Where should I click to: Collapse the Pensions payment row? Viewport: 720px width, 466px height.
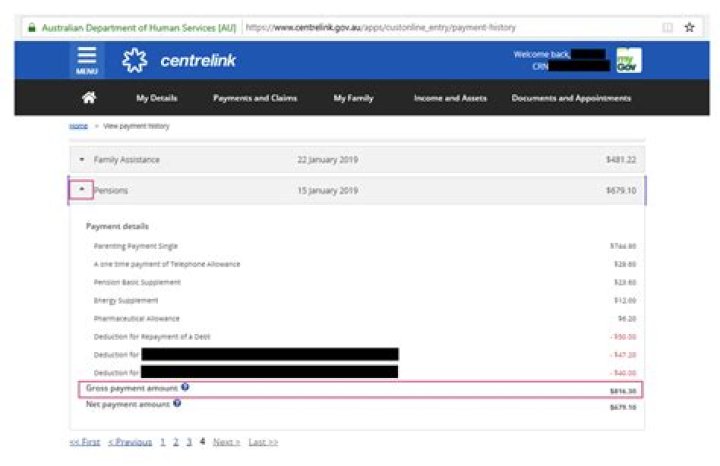pyautogui.click(x=82, y=189)
